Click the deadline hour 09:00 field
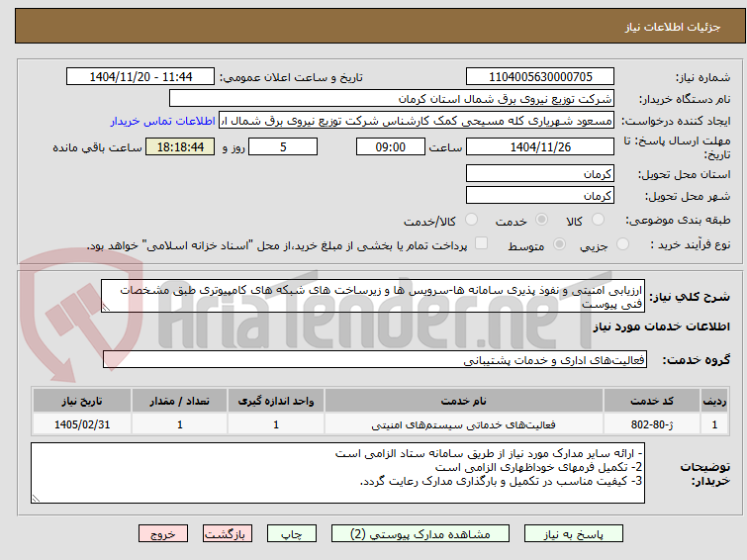 click(390, 146)
